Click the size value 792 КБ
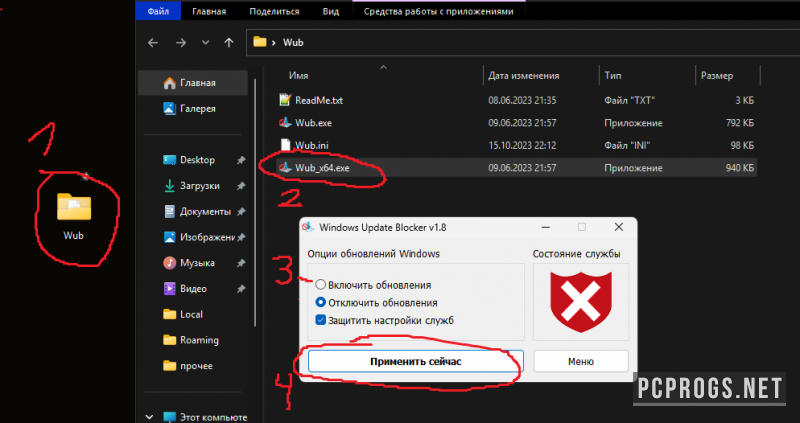The height and width of the screenshot is (423, 800). (739, 123)
